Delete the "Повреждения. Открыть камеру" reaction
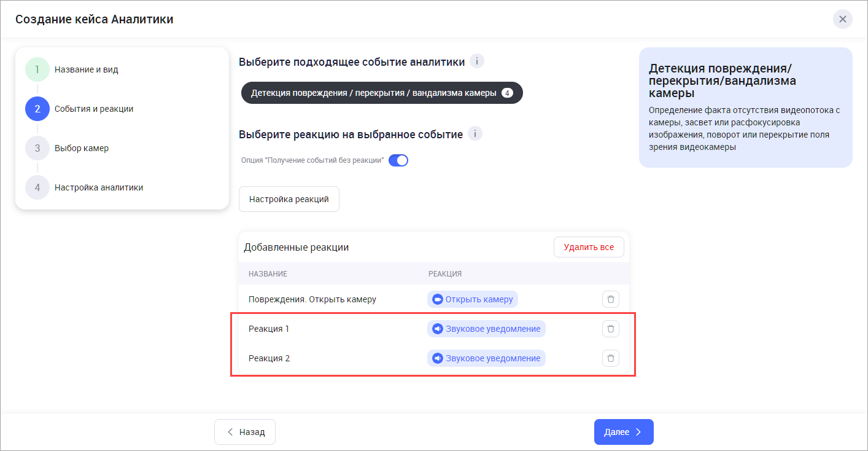Screen dimensions: 868x451 pyautogui.click(x=610, y=299)
